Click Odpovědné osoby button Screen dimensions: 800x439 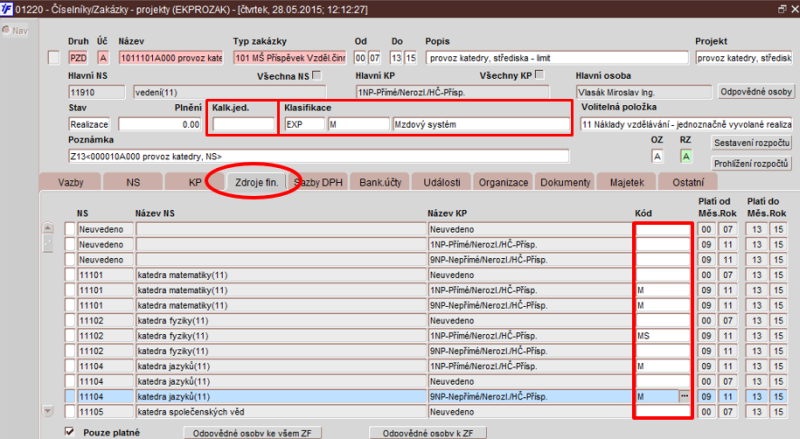click(x=756, y=92)
